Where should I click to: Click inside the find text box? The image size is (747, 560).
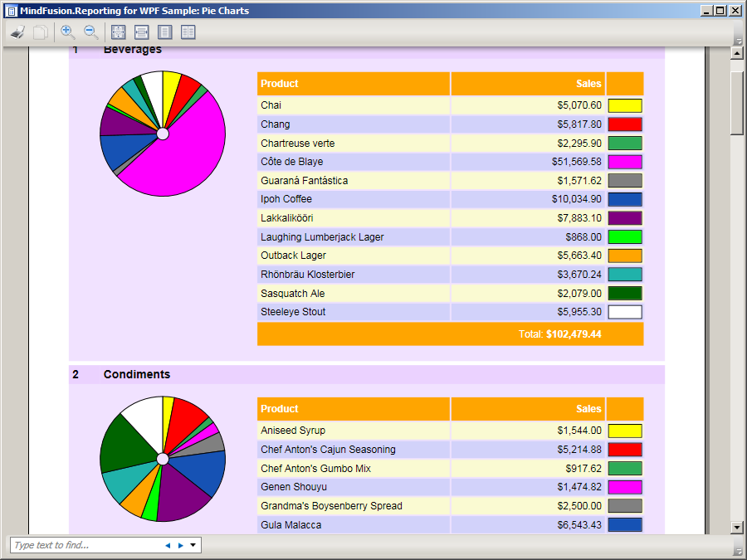[x=83, y=545]
